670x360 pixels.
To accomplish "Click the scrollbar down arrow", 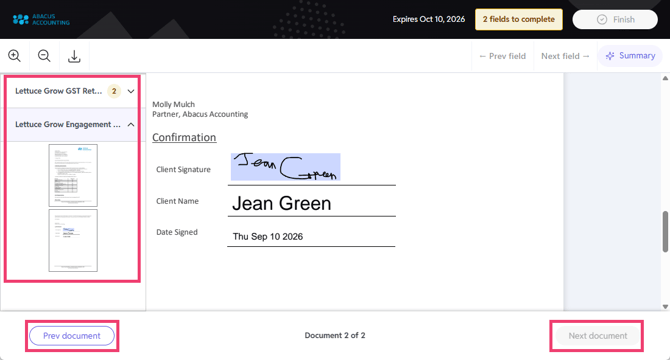I will click(665, 307).
